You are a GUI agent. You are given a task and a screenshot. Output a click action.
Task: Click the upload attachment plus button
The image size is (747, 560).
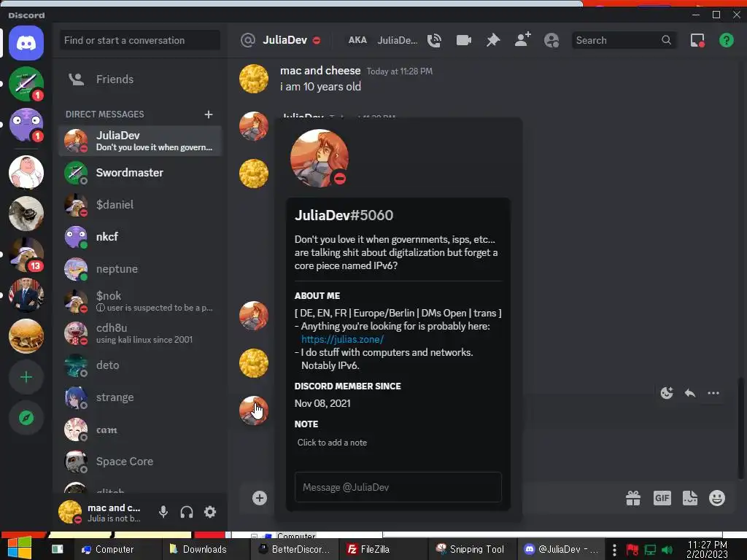[260, 498]
